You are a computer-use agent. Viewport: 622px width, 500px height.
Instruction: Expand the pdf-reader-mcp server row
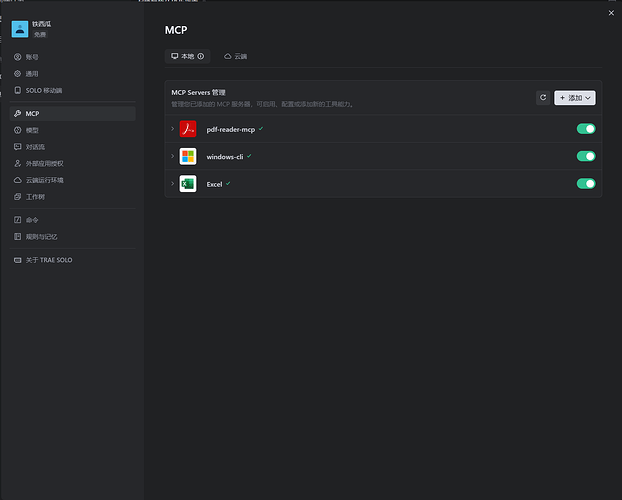coord(173,129)
